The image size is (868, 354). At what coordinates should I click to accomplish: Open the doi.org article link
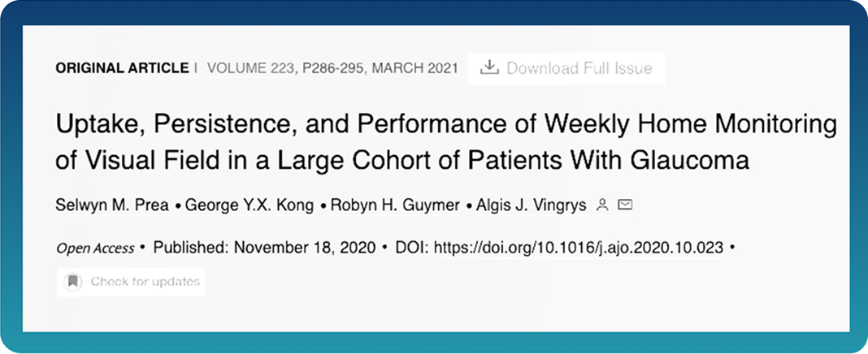579,247
